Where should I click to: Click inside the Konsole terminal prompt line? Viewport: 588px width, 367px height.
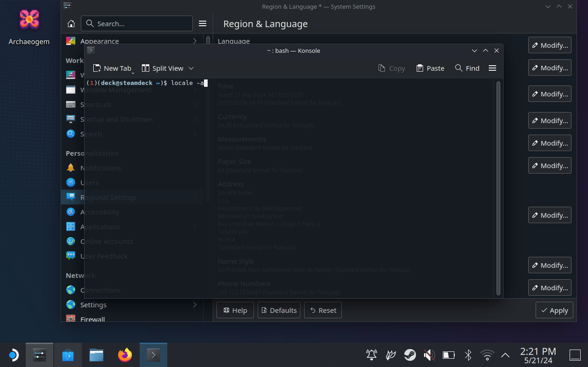(x=147, y=83)
